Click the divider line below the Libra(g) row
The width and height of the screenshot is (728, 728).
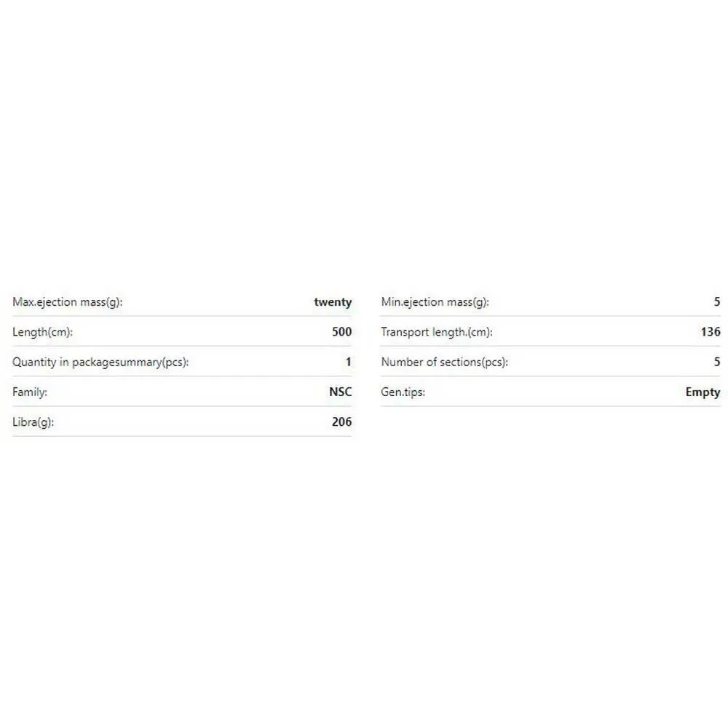[x=182, y=436]
